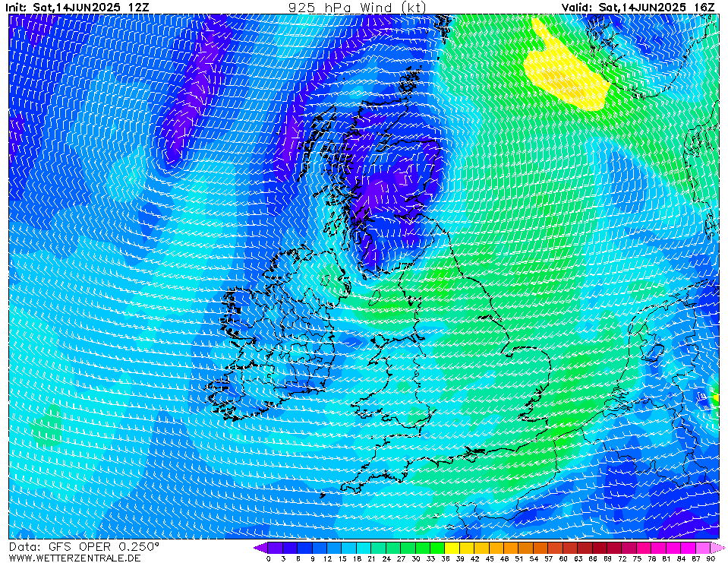Click the WWW.WETTERZENTRALE.DE link text
728x563 pixels.
(74, 558)
